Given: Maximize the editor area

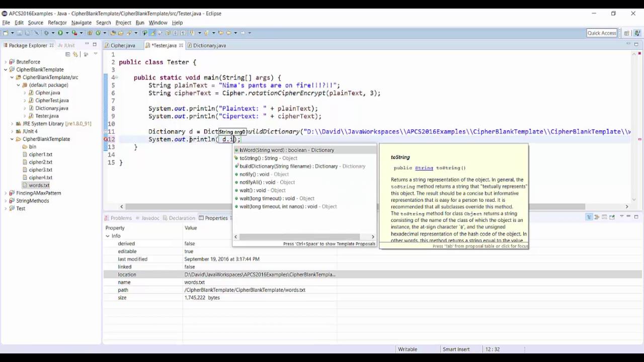Looking at the screenshot, I should pos(636,44).
